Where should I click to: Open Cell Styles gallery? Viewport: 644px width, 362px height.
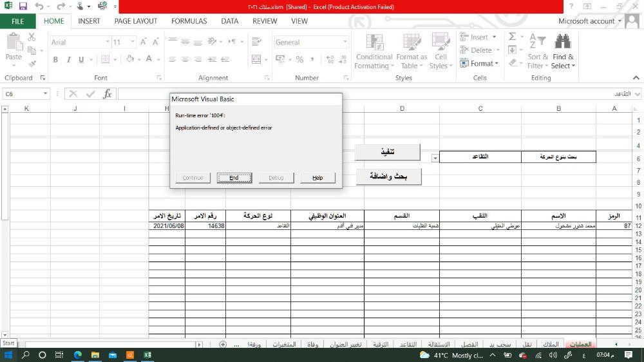[440, 52]
